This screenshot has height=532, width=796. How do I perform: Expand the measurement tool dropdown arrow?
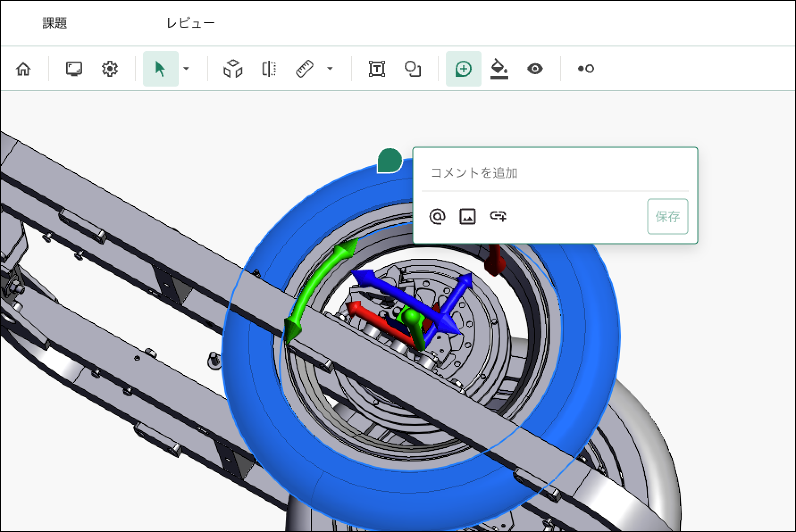tap(330, 69)
